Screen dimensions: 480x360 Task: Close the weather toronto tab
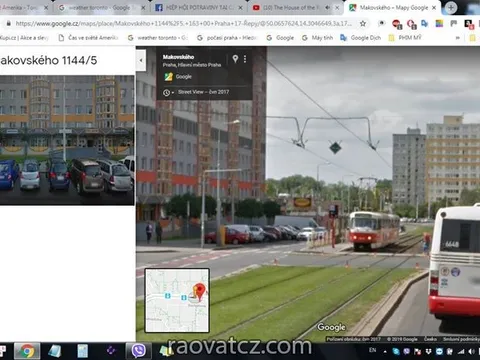pos(143,8)
